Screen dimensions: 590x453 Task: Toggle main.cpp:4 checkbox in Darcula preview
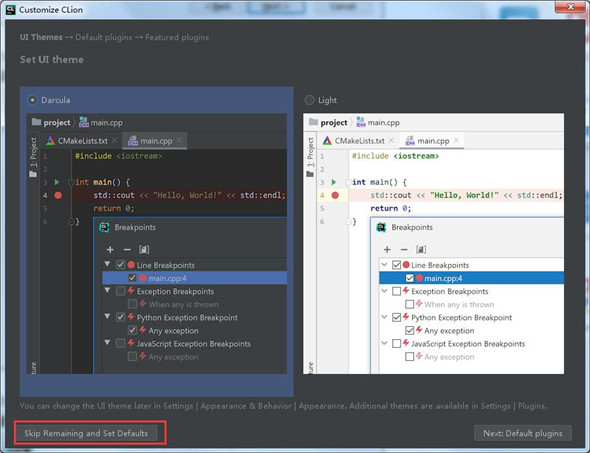[132, 278]
